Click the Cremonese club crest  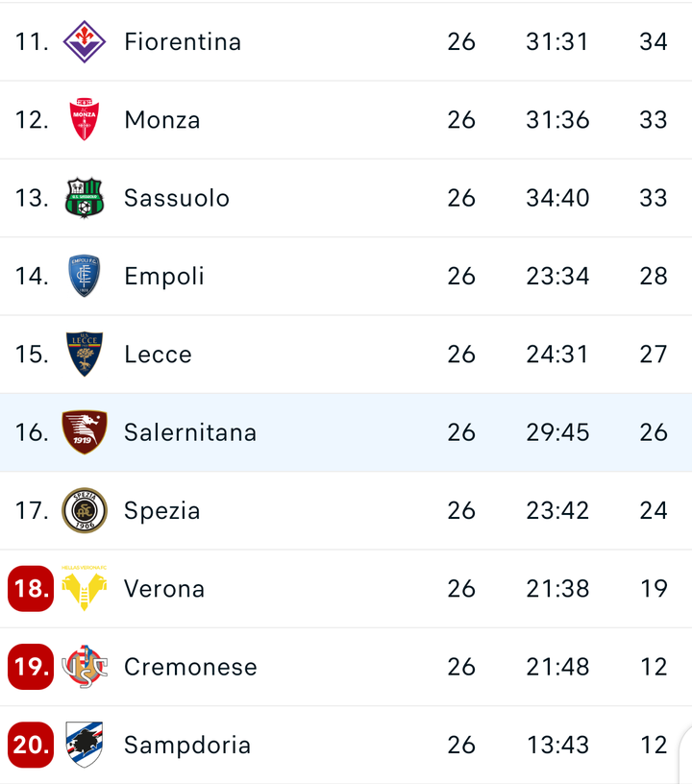tap(84, 667)
